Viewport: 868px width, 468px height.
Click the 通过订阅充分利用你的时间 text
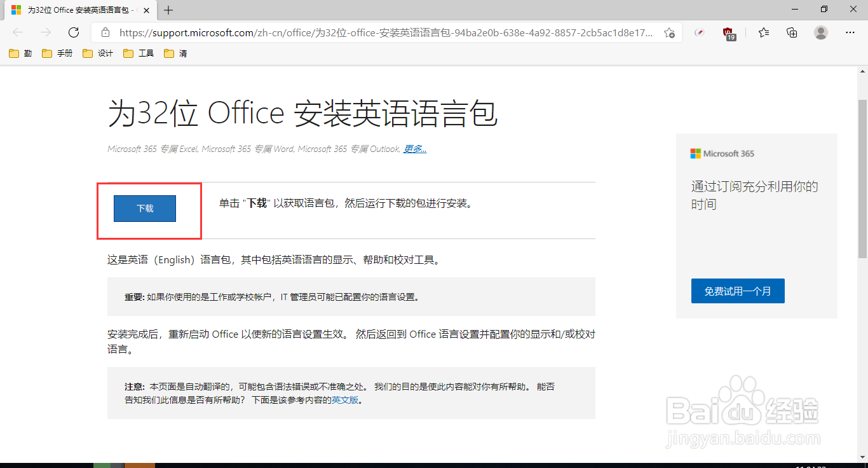(754, 195)
